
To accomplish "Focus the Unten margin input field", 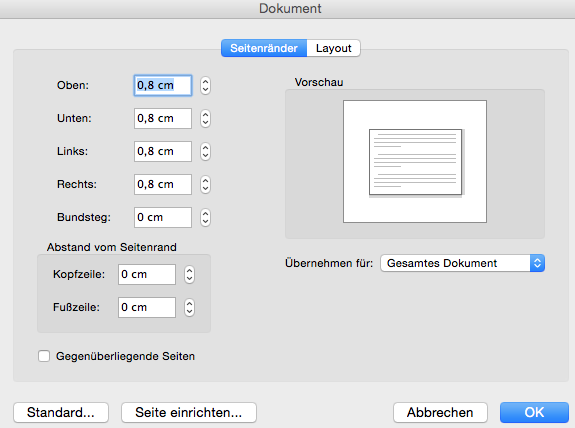I will [x=163, y=118].
